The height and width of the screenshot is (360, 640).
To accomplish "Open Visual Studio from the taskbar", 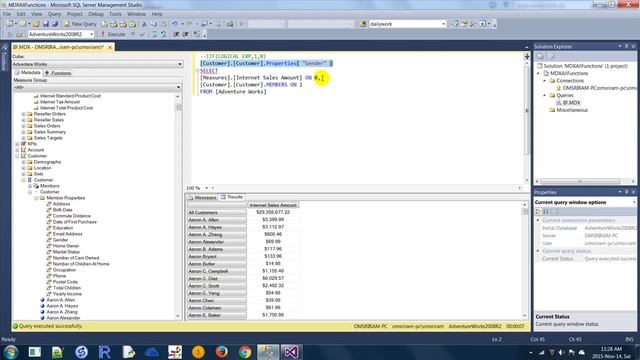I will tap(291, 352).
